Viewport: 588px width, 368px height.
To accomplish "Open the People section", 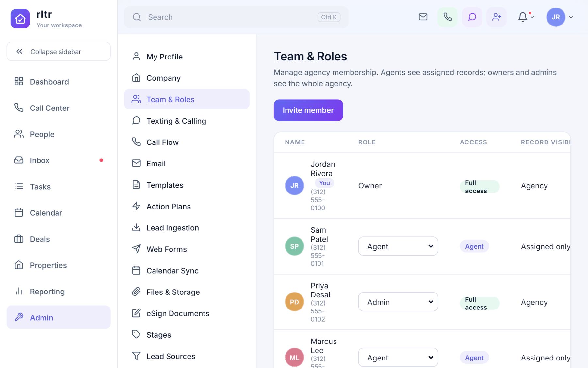I will click(58, 134).
